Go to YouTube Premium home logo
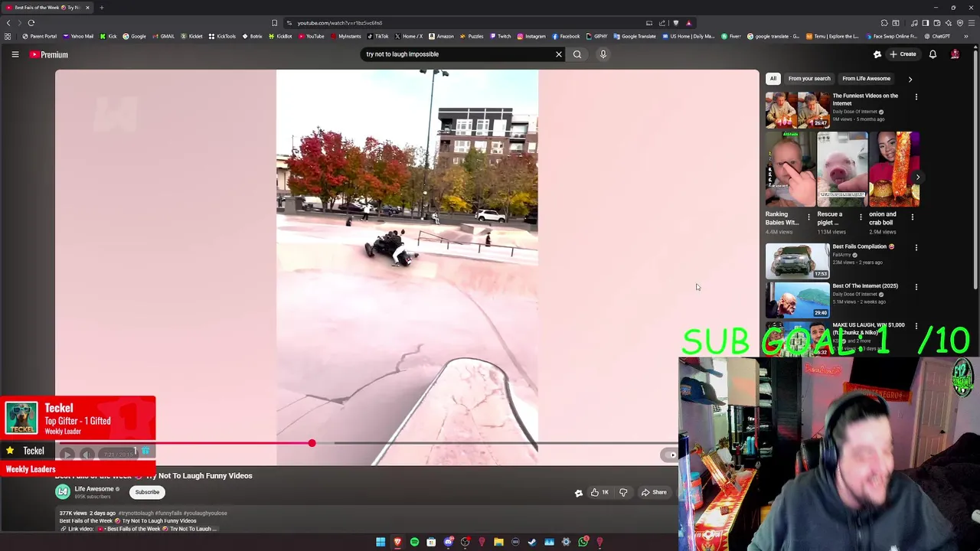This screenshot has width=980, height=551. [x=49, y=54]
